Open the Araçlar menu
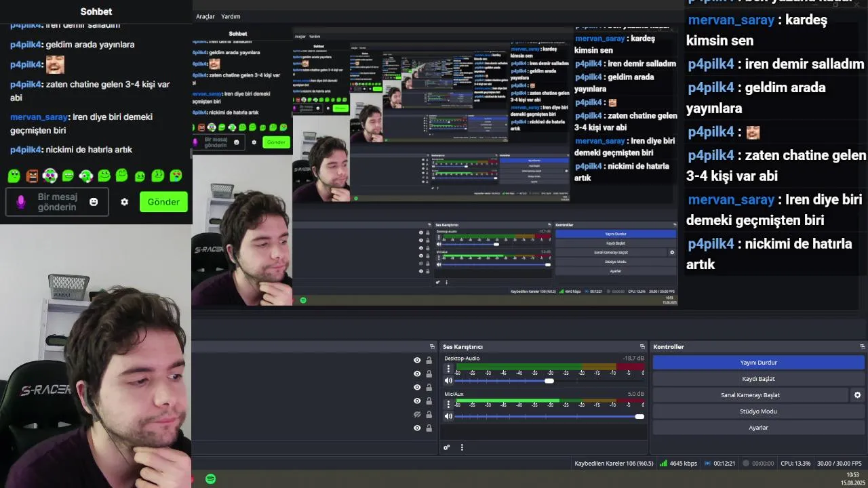868x488 pixels. [205, 16]
